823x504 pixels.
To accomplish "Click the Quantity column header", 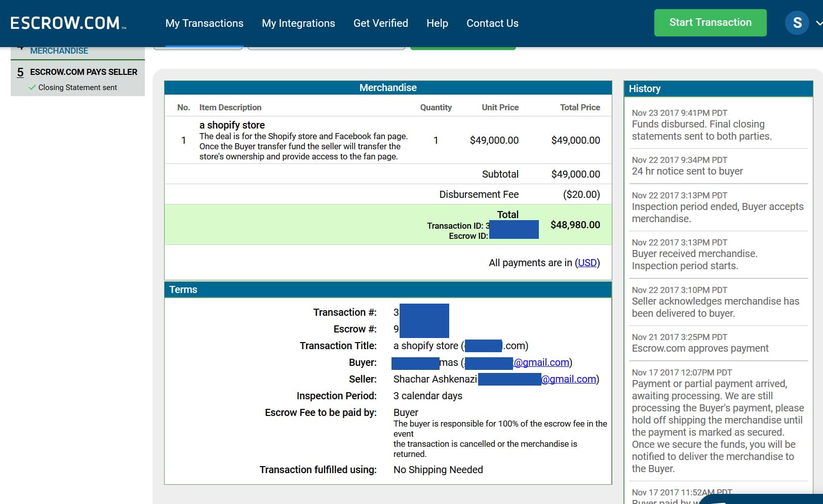I will point(436,107).
